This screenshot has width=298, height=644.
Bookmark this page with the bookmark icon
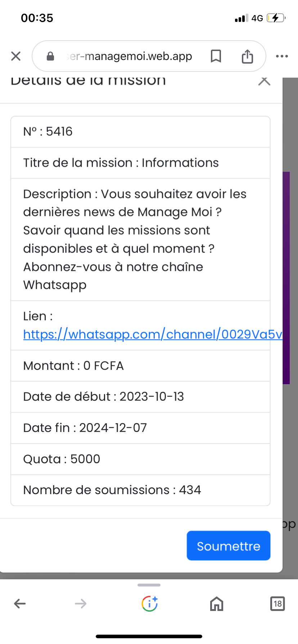(x=216, y=56)
